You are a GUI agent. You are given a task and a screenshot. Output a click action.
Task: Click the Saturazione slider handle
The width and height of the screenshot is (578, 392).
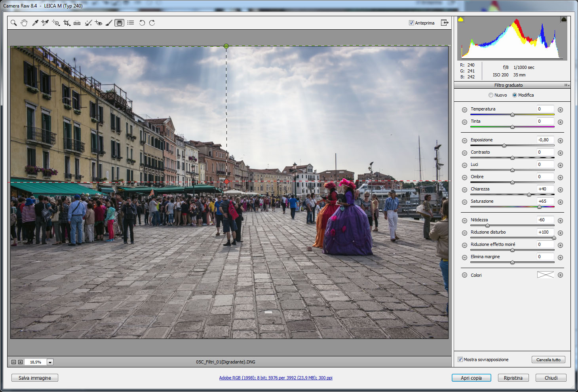[x=539, y=207]
